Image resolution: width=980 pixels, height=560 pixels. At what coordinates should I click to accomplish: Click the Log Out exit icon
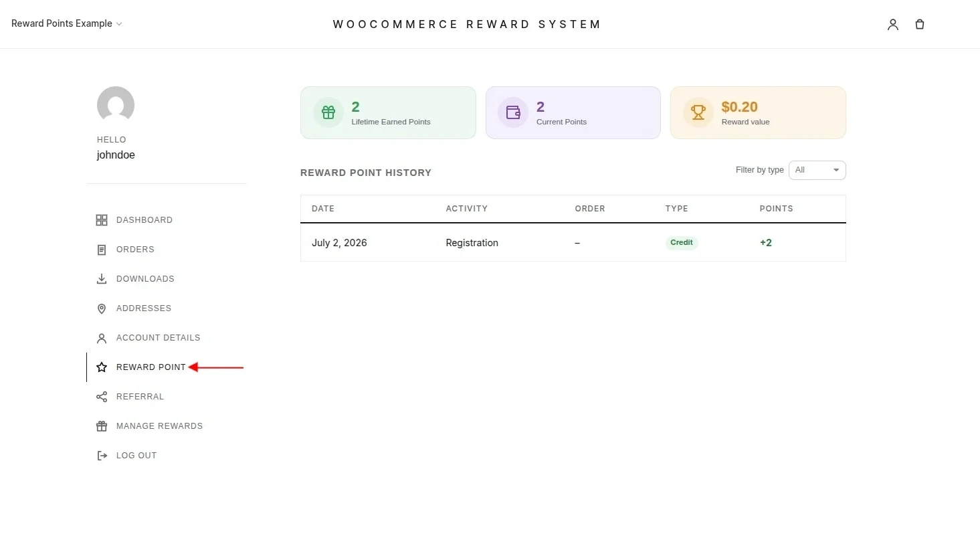[102, 456]
